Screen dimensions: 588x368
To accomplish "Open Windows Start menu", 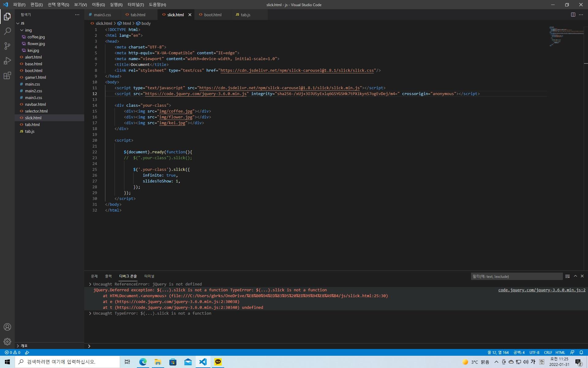I will (x=7, y=362).
